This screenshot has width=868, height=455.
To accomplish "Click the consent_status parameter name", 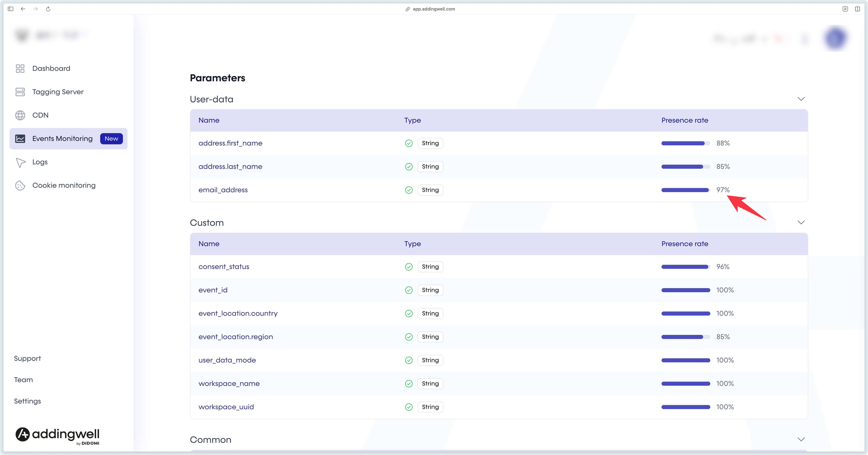I will pyautogui.click(x=224, y=267).
